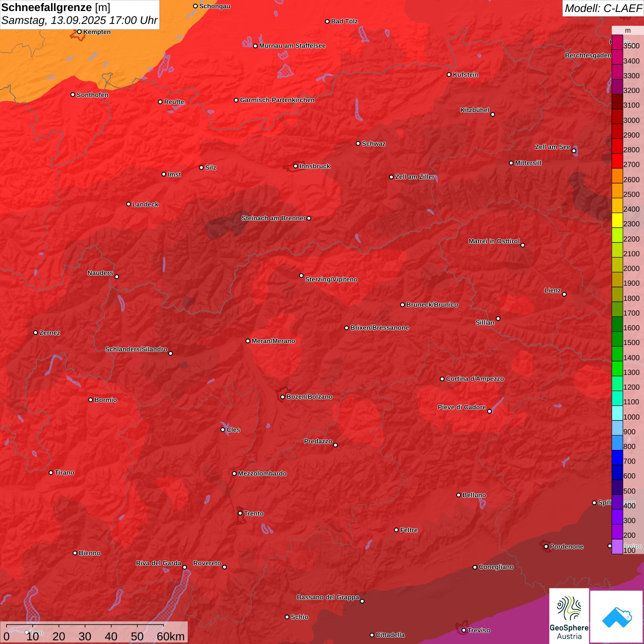644x644 pixels.
Task: Select the Pordenone city marker dot
Action: tap(546, 546)
